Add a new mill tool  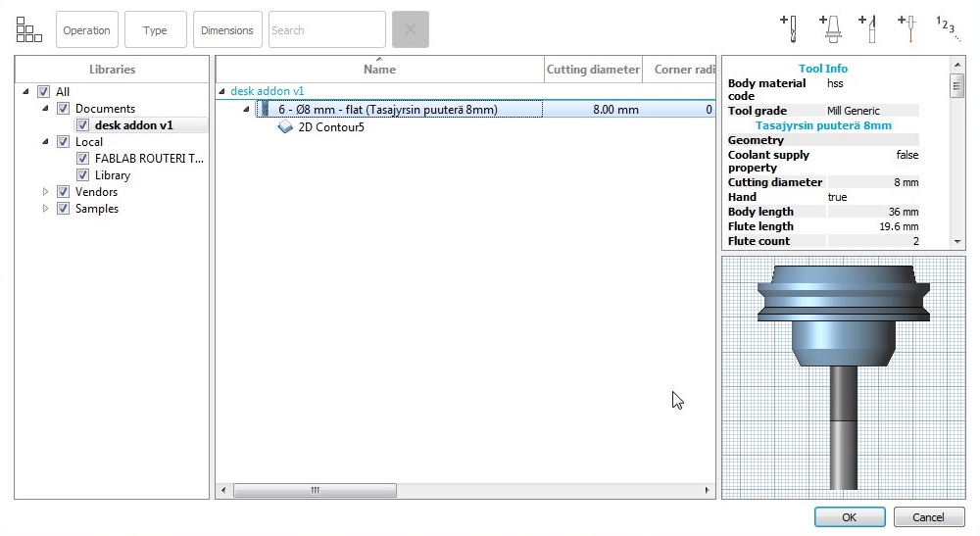coord(789,28)
